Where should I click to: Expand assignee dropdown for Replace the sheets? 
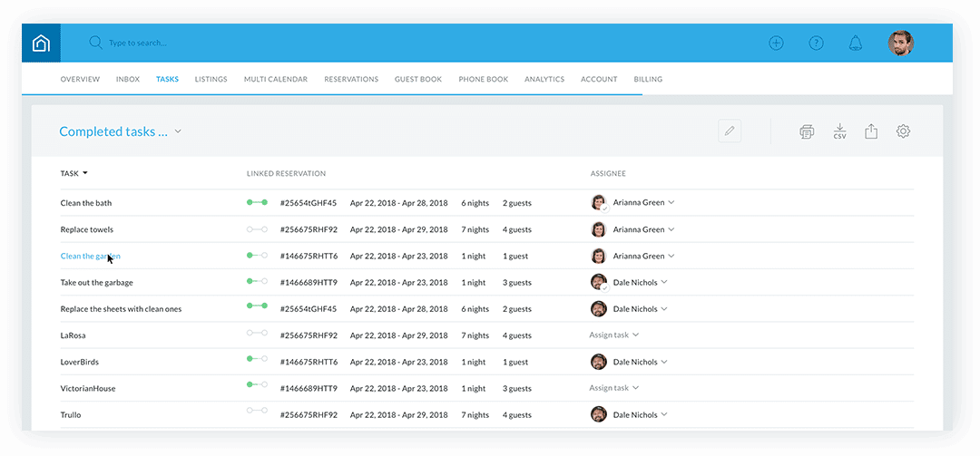coord(663,308)
